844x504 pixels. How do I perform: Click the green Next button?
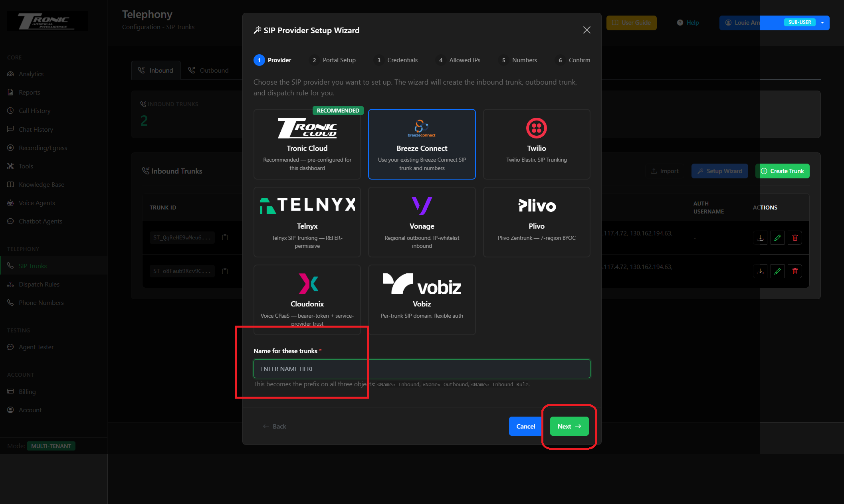click(569, 426)
